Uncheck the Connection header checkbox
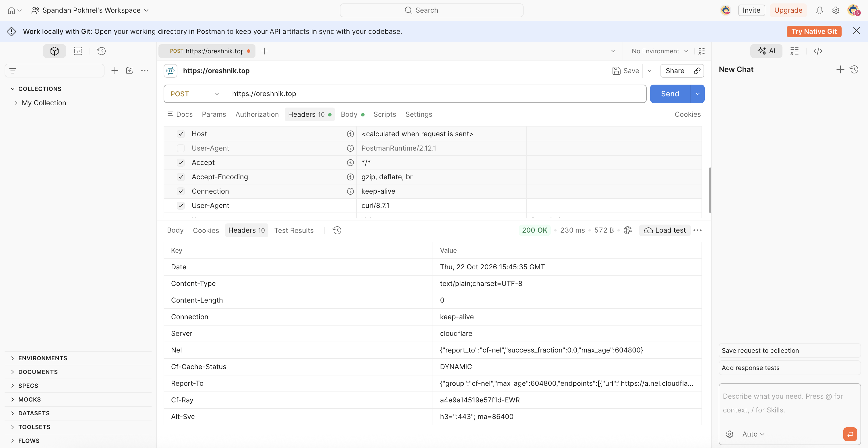 tap(181, 191)
